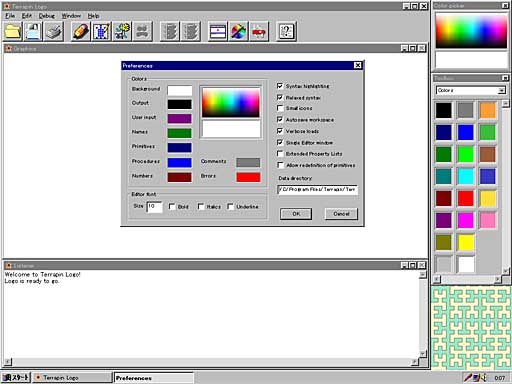Click the Toolbox palette scroll down arrow
The image size is (512, 384).
505,271
